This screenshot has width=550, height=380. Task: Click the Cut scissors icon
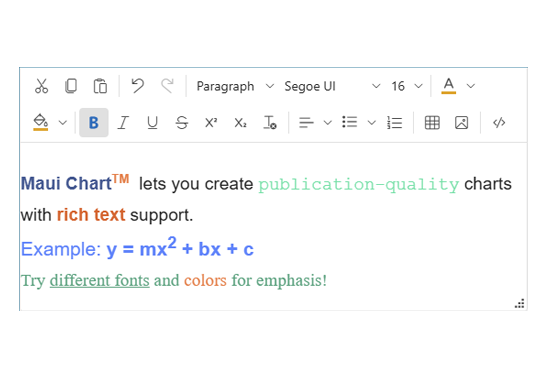[41, 86]
